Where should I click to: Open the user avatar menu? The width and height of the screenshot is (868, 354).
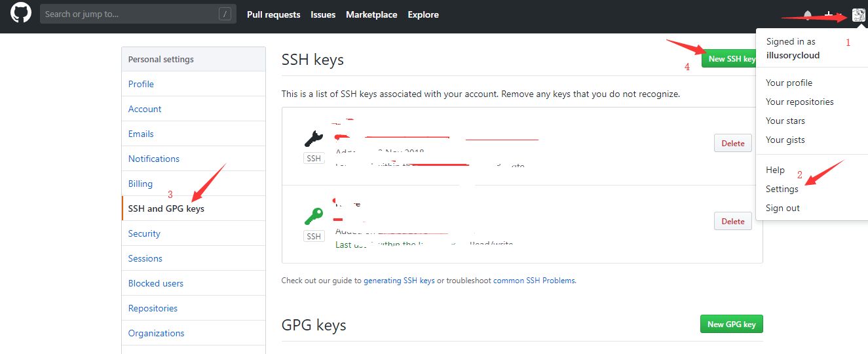[x=859, y=14]
